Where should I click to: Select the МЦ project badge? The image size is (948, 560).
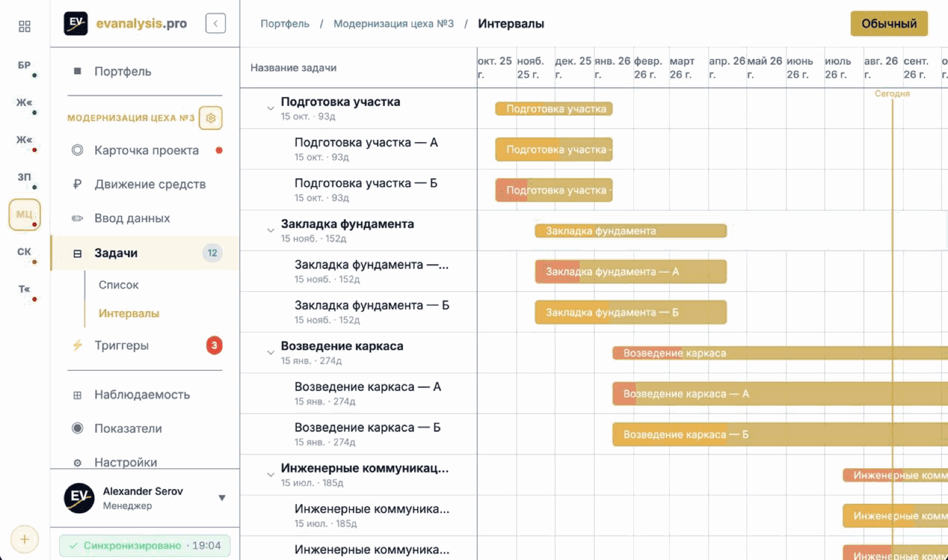[24, 215]
